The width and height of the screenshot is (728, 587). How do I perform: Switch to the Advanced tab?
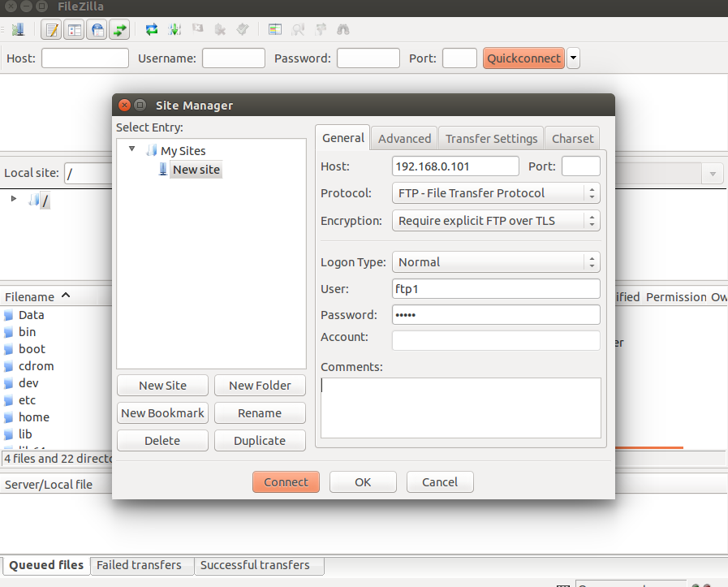(404, 138)
